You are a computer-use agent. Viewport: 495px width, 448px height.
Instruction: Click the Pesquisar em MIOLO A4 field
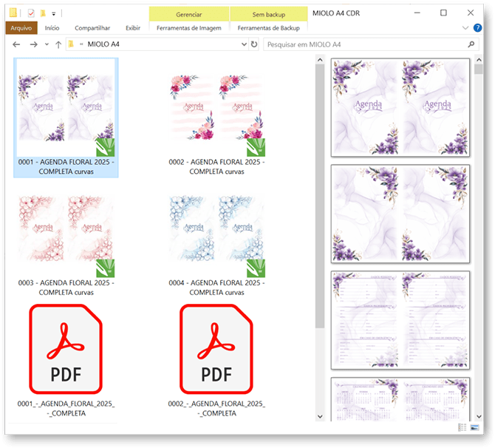tap(362, 44)
